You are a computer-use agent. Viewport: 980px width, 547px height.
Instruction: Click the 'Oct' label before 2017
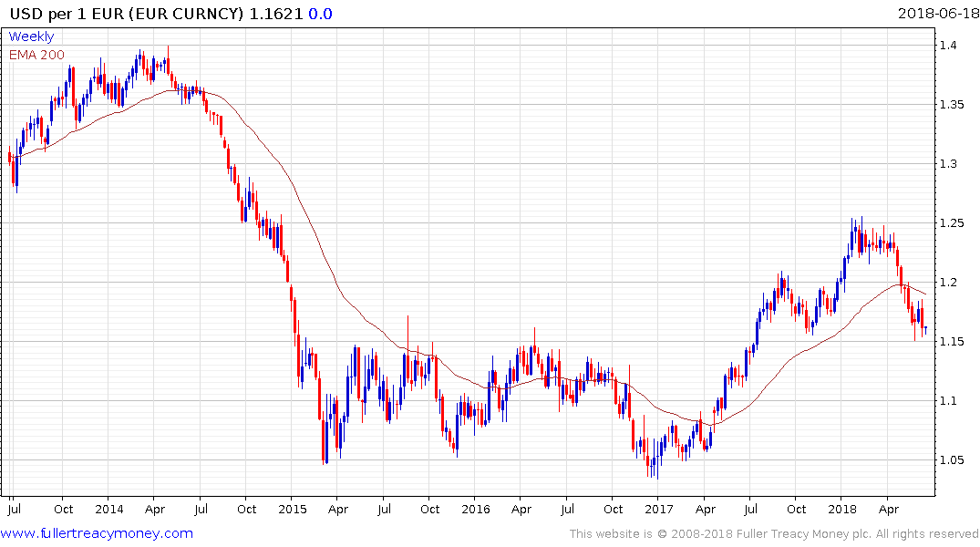point(614,510)
